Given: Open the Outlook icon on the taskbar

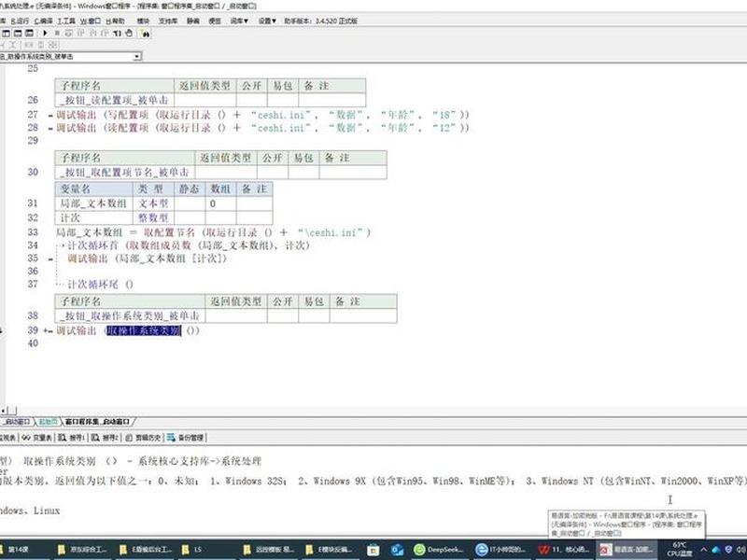Looking at the screenshot, I should [x=398, y=550].
